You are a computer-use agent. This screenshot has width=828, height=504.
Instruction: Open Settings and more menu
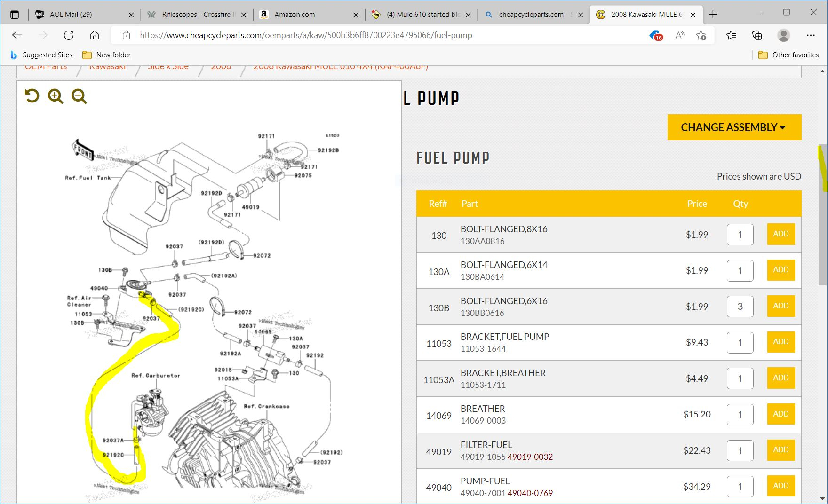tap(811, 35)
